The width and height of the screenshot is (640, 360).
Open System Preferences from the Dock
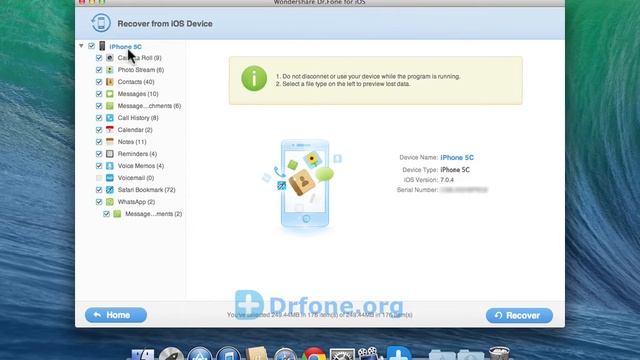342,354
